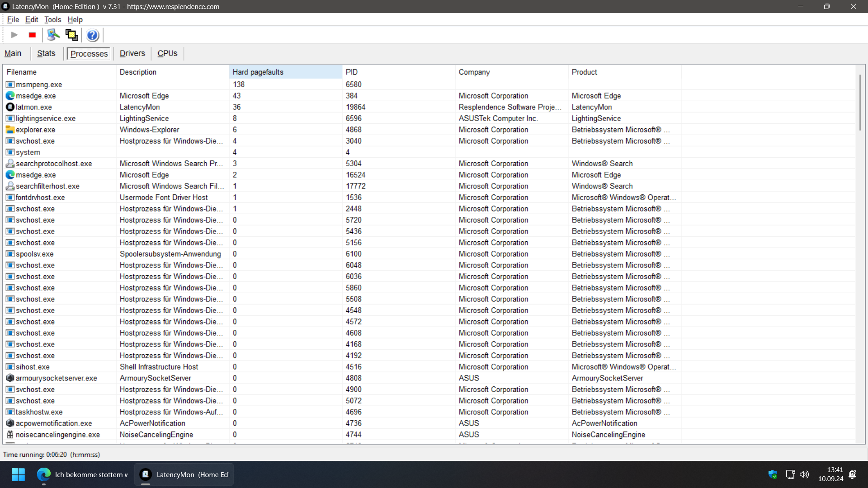Click the Microsoft Edge icon on the taskbar

(44, 474)
